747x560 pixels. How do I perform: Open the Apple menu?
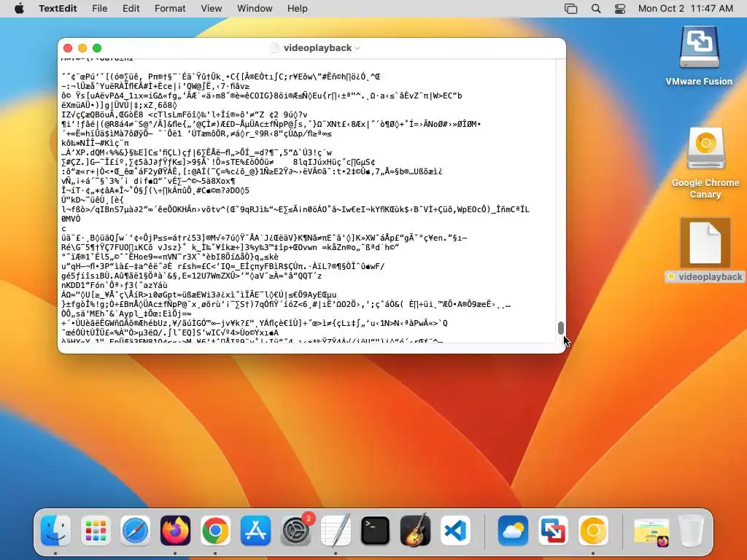19,8
